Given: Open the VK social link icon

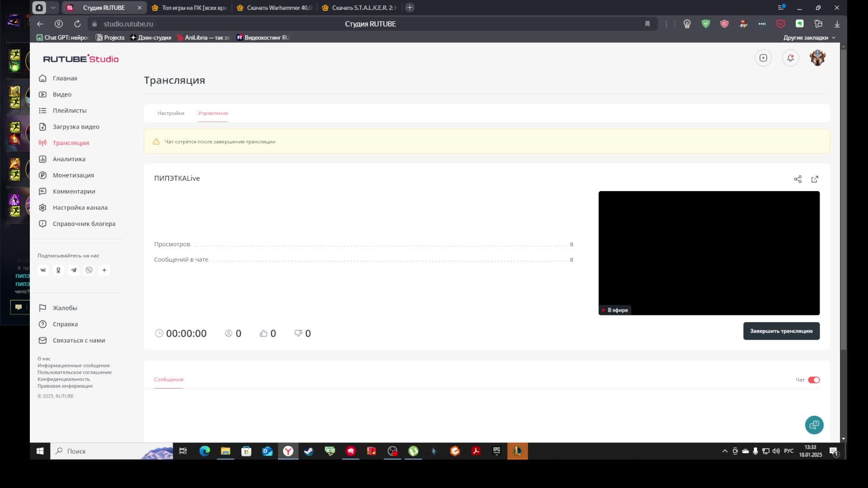Looking at the screenshot, I should [43, 270].
